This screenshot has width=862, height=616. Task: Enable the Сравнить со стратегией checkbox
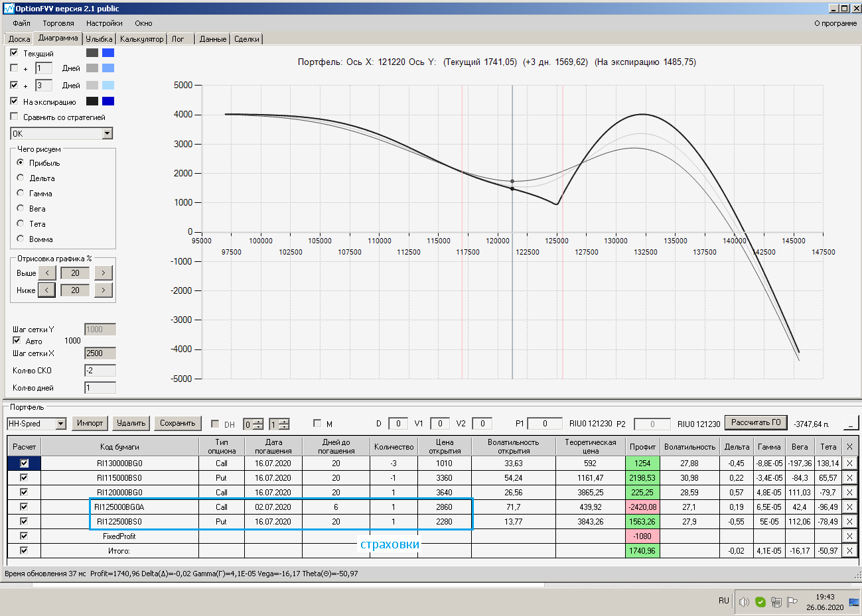point(14,117)
